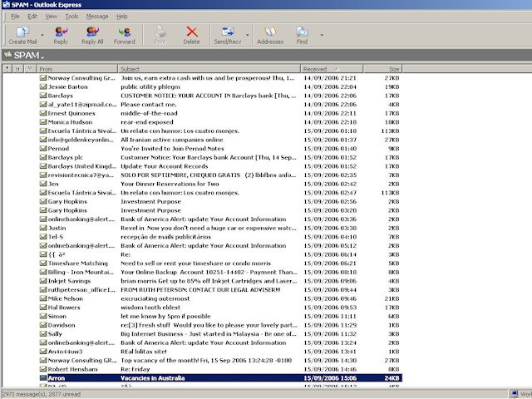Screen dimensions: 532x399
Task: Click envelope icon next to Monica Hudson
Action: click(43, 122)
